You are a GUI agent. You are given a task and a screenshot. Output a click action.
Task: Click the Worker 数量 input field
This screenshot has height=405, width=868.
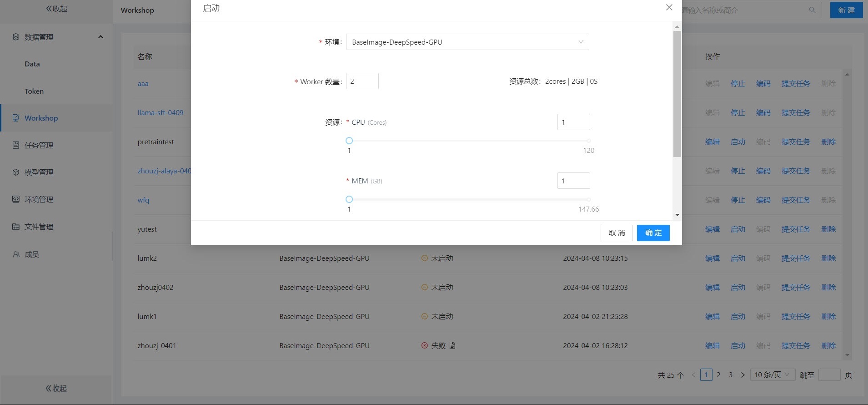pos(362,81)
